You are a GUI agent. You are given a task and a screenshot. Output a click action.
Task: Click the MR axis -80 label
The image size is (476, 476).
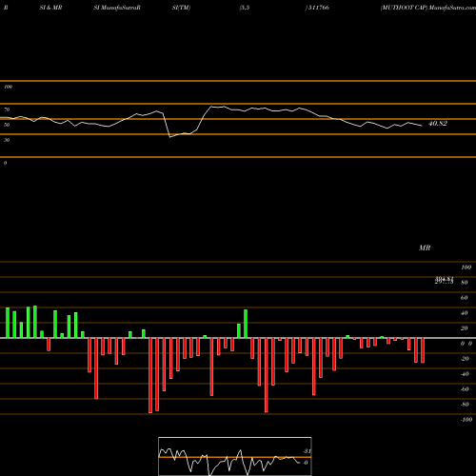point(465,405)
